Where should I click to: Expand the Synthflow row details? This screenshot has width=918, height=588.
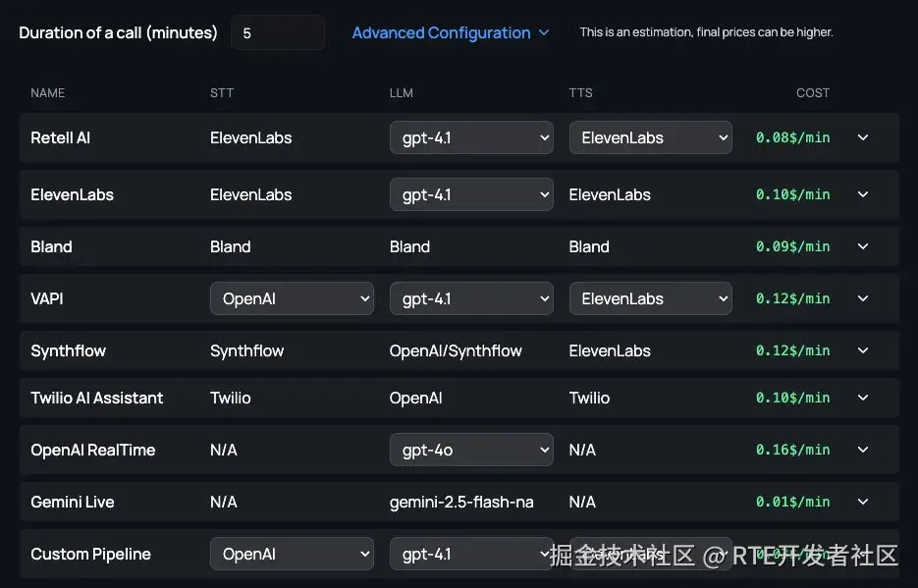[x=863, y=350]
